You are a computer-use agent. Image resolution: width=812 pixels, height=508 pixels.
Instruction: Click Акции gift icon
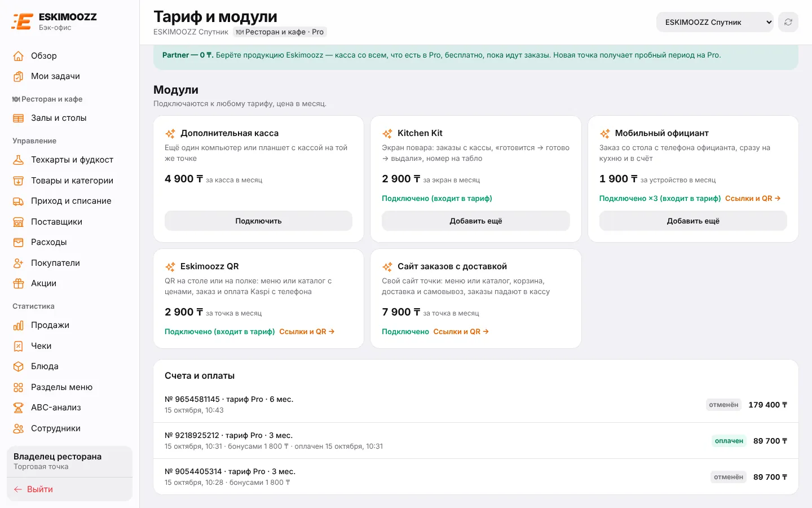19,283
